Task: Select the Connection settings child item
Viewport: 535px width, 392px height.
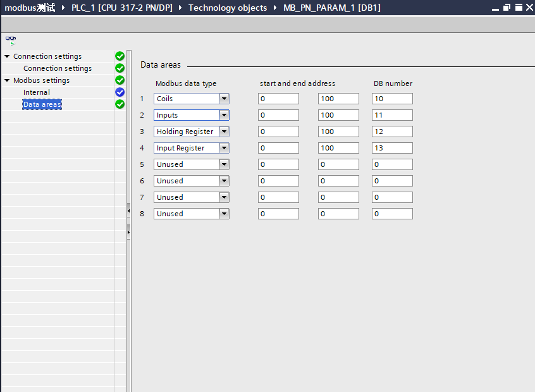Action: coord(58,68)
